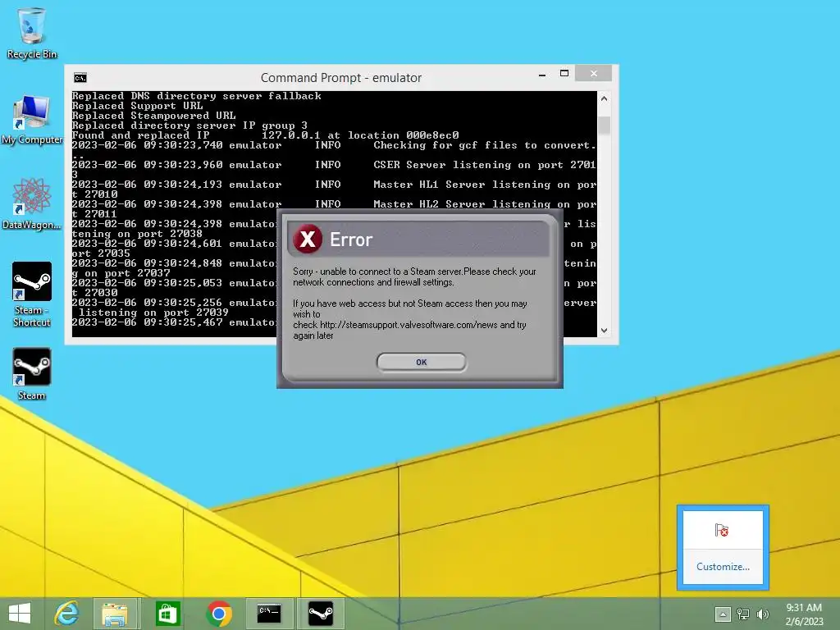Select the Steam - Shortcut desktop icon

(x=32, y=294)
